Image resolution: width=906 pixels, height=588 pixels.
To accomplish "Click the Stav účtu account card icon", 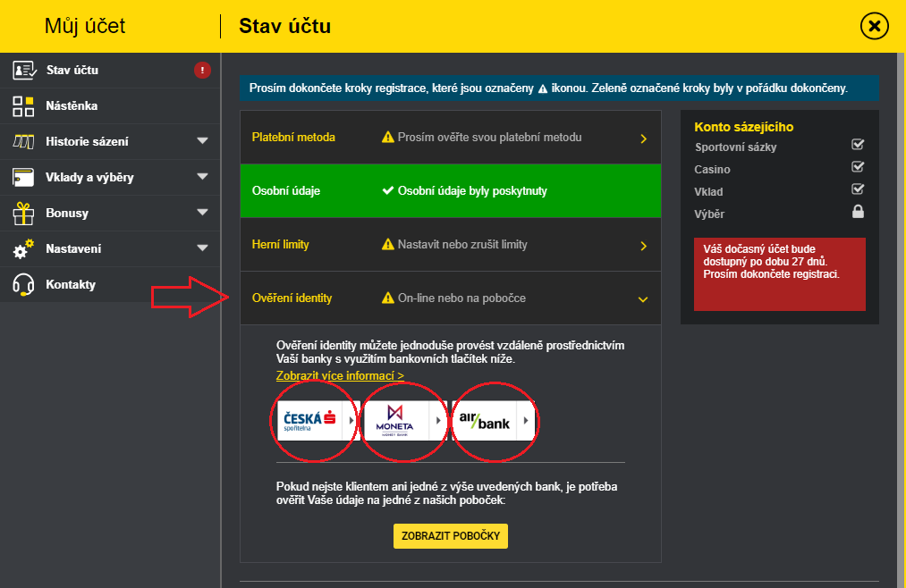I will (23, 71).
